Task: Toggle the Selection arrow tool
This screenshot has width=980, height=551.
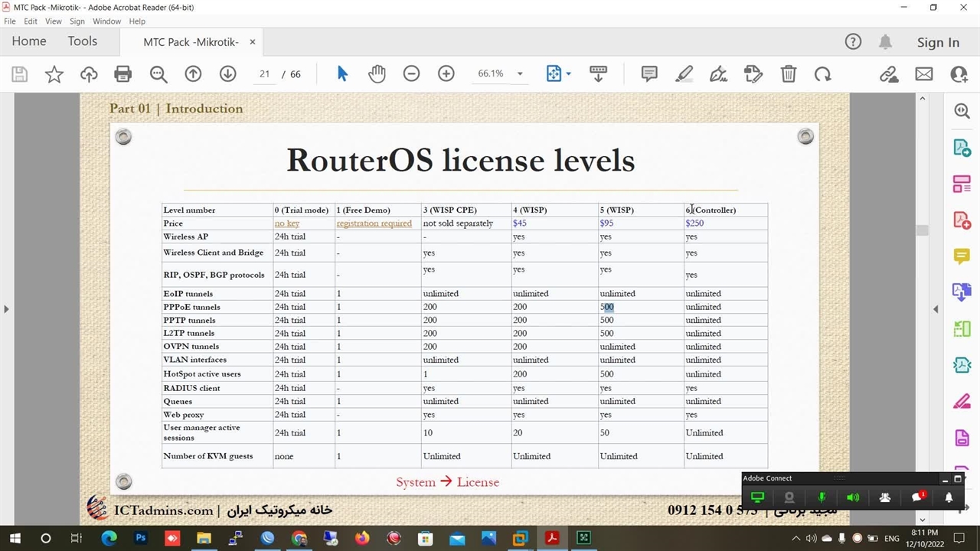Action: 342,74
